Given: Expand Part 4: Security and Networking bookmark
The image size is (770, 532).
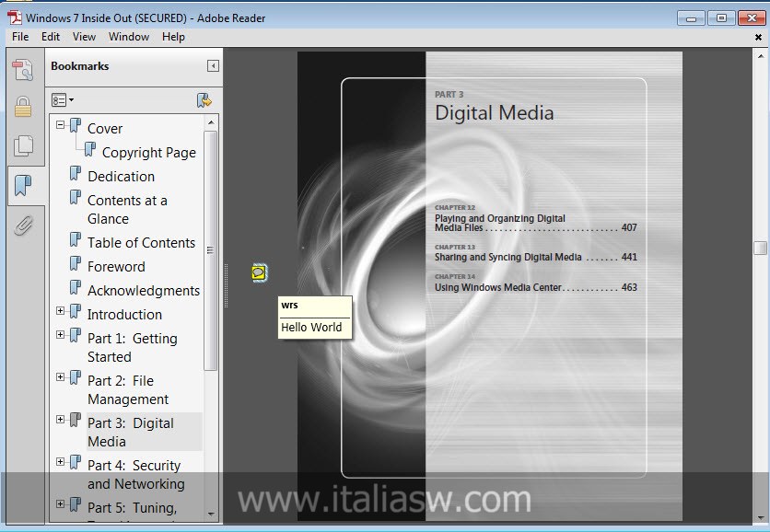Looking at the screenshot, I should click(60, 461).
